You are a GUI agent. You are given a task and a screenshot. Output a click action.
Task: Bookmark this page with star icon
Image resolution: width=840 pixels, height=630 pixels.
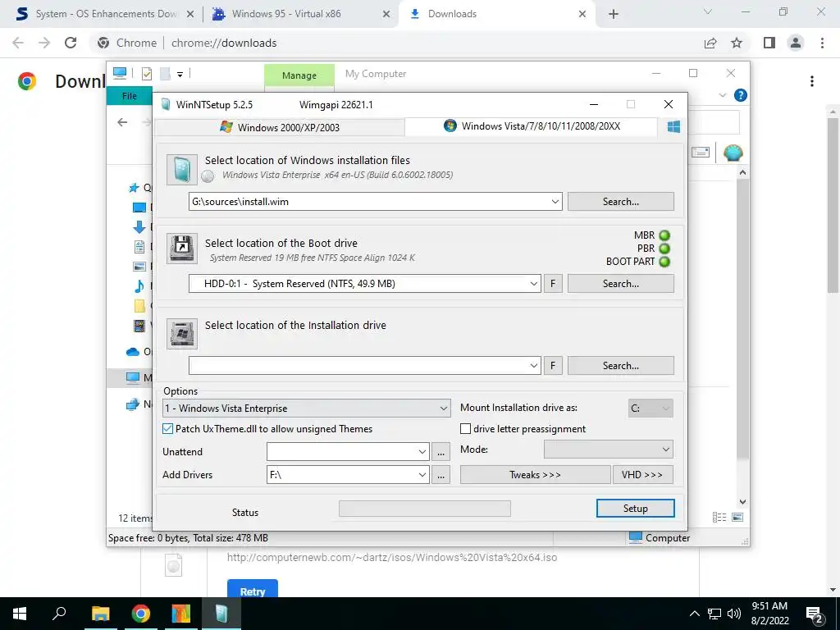[737, 43]
